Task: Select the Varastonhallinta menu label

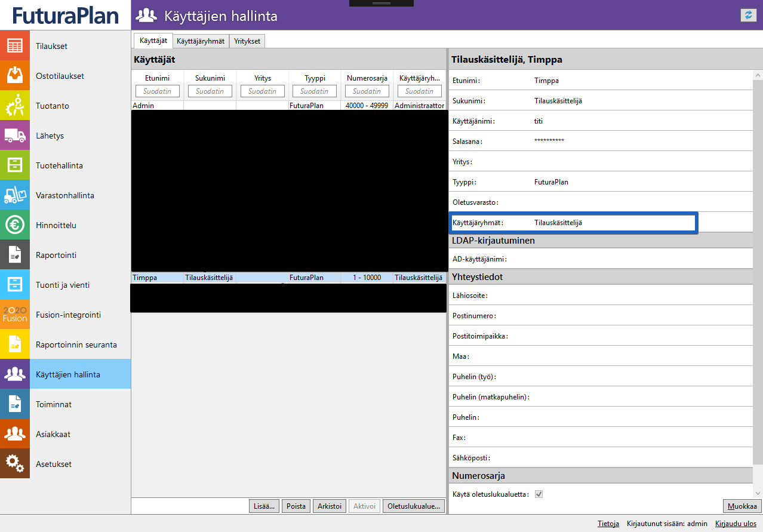Action: (65, 195)
